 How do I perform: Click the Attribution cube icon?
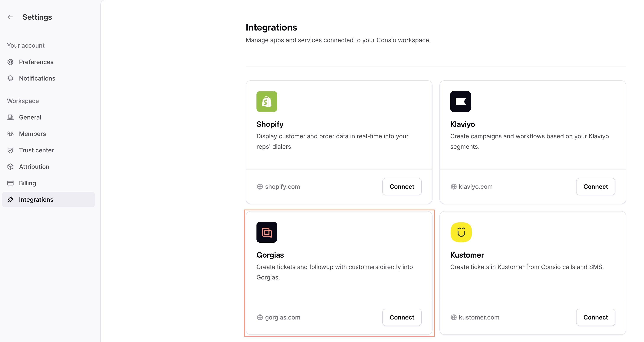click(10, 167)
